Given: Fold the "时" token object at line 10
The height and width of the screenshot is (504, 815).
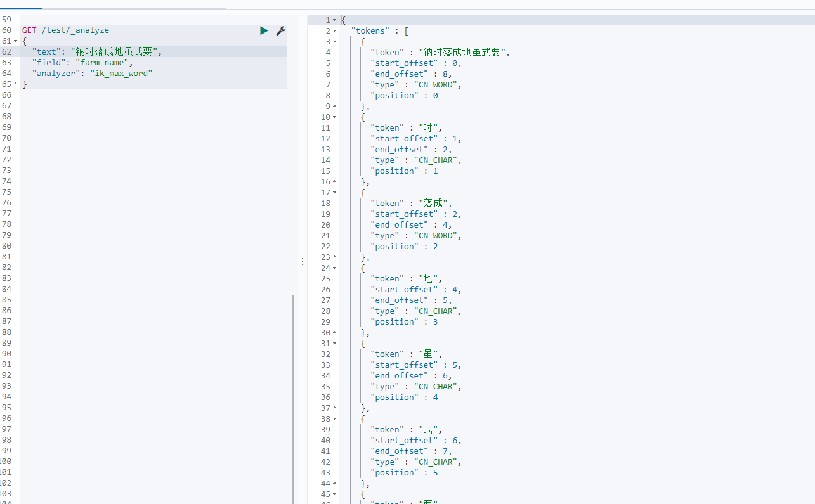Looking at the screenshot, I should point(335,117).
